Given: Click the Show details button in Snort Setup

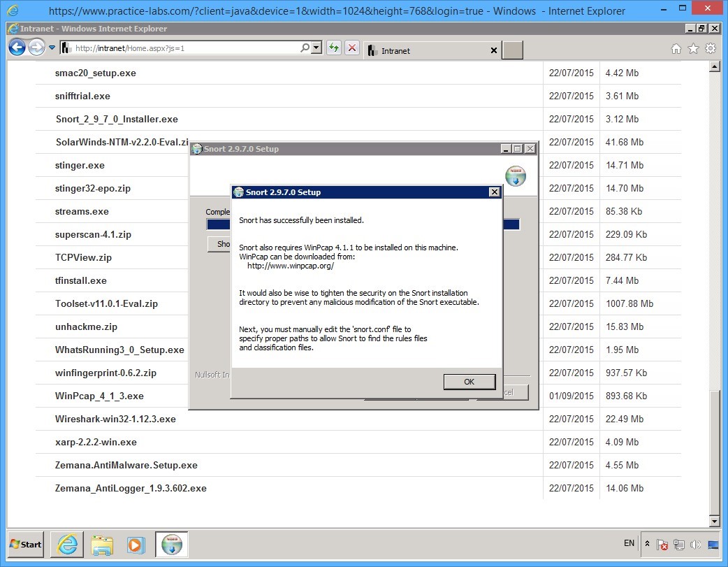Looking at the screenshot, I should 221,244.
